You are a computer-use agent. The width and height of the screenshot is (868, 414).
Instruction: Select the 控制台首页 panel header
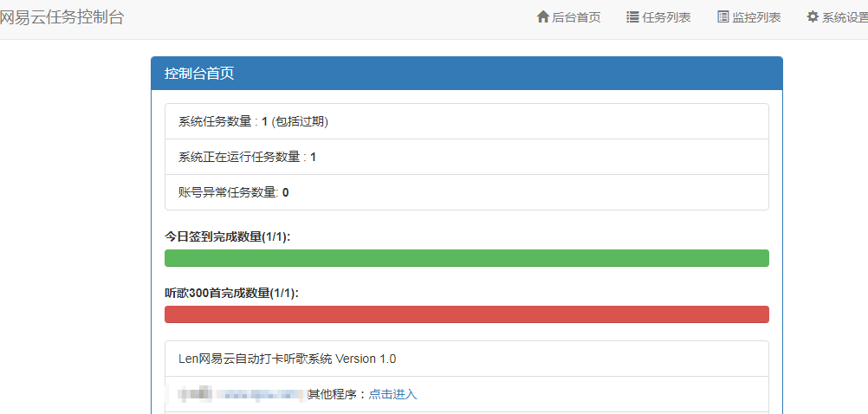click(466, 74)
